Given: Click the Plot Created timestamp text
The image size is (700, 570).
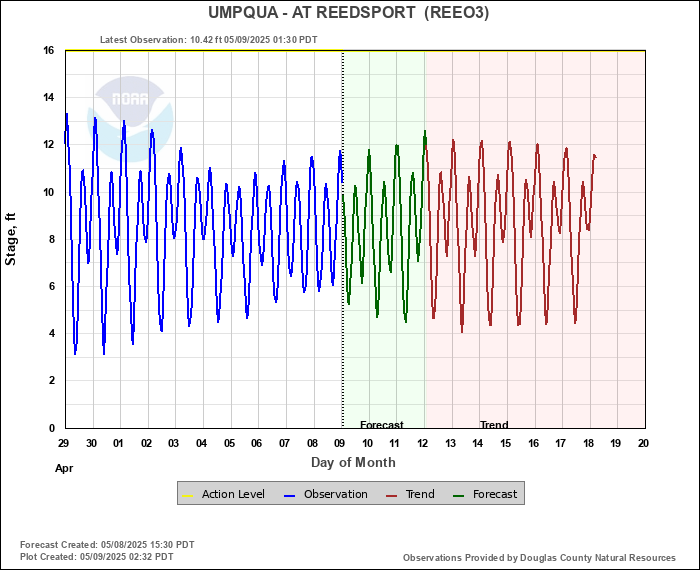Looking at the screenshot, I should [x=96, y=556].
